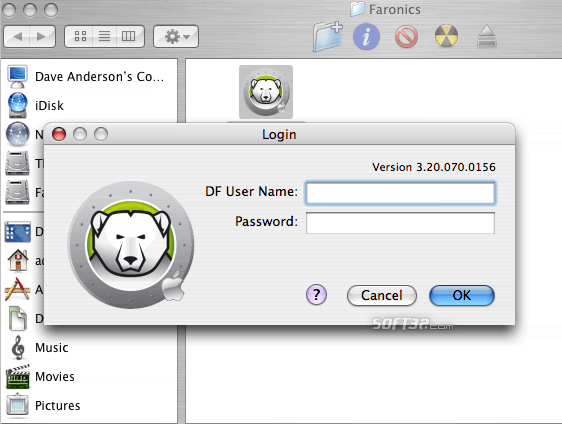Select the Deep Freeze polar bear file icon
Screen dimensions: 562x424
click(266, 92)
